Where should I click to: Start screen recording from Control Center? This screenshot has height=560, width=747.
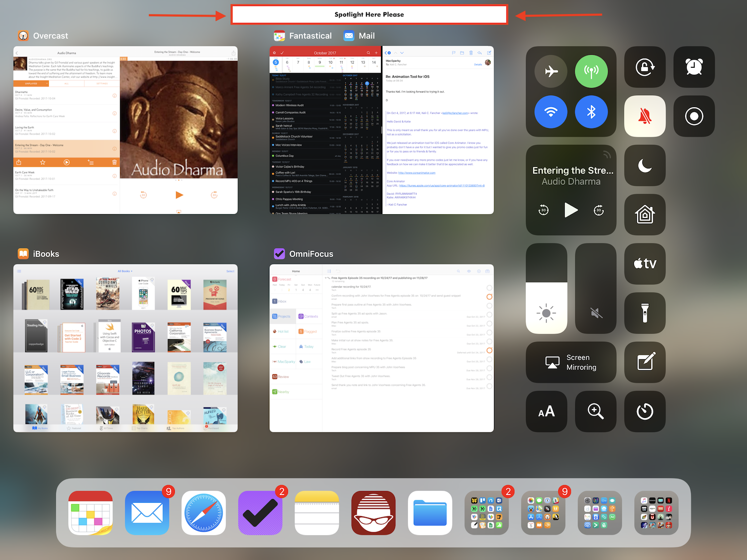coord(694,116)
